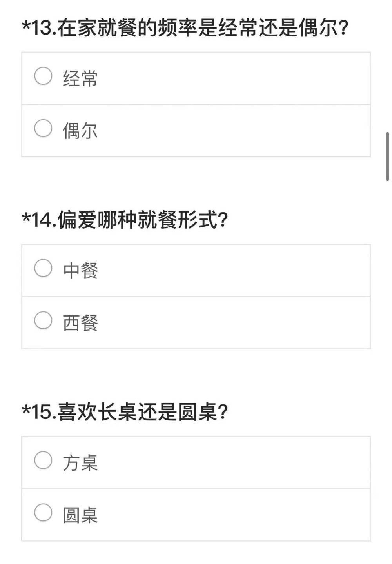
Task: Select the 偶尔 radio button for question 13
Action: 43,127
